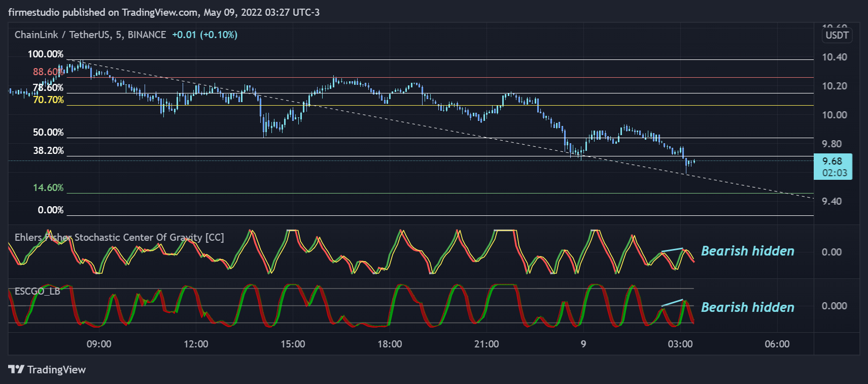Screen dimensions: 868x384
Task: Click the +0.01 (+0.10%) price change value
Action: (x=204, y=35)
